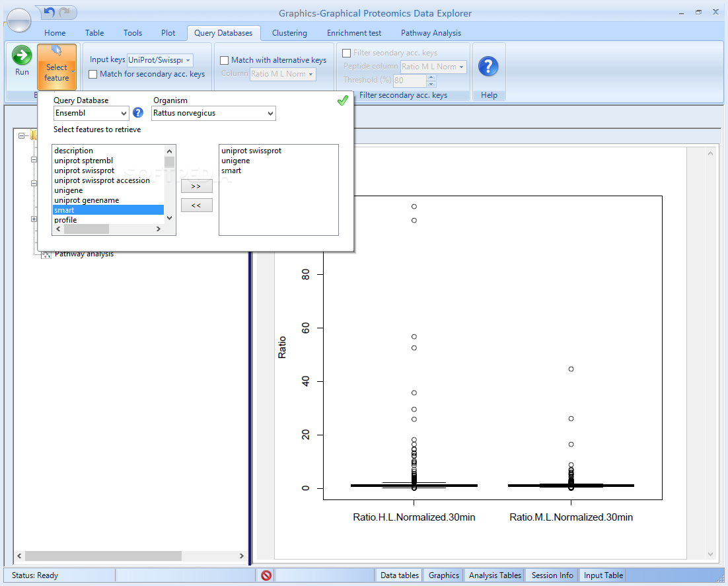728x586 pixels.
Task: Collapse the root tree node minus box
Action: pyautogui.click(x=21, y=135)
